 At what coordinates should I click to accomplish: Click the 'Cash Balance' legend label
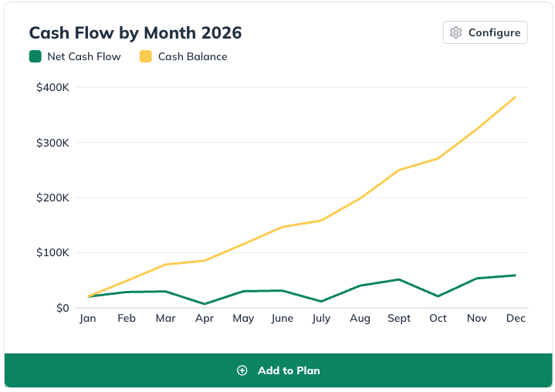(x=192, y=56)
